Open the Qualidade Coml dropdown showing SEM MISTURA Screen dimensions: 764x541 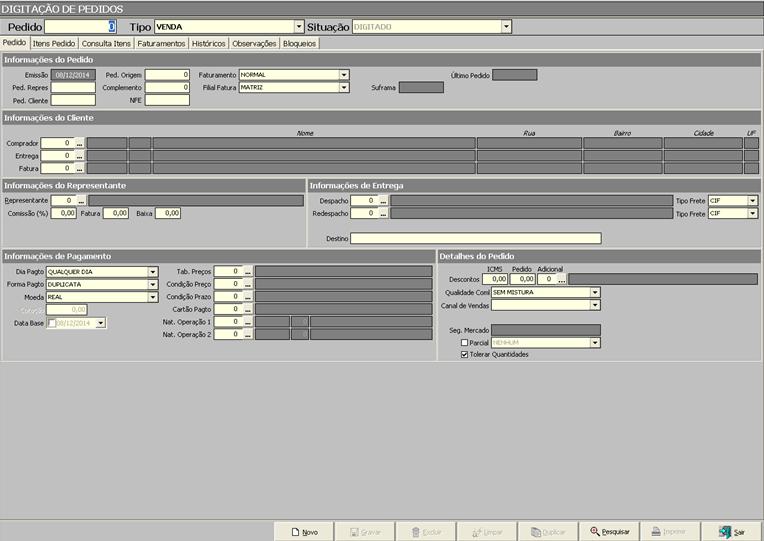point(595,292)
